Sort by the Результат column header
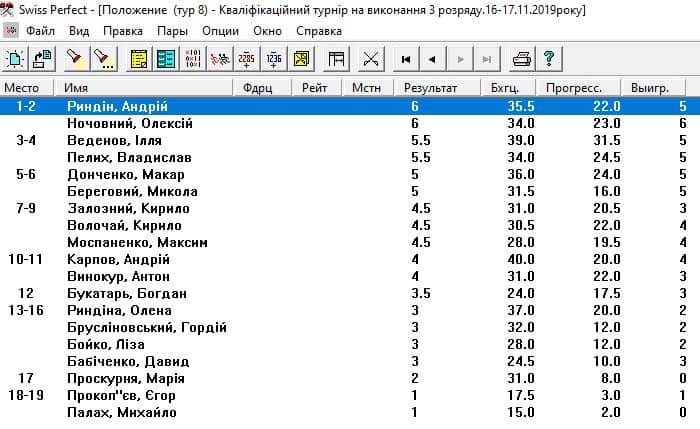The image size is (700, 429). click(431, 88)
